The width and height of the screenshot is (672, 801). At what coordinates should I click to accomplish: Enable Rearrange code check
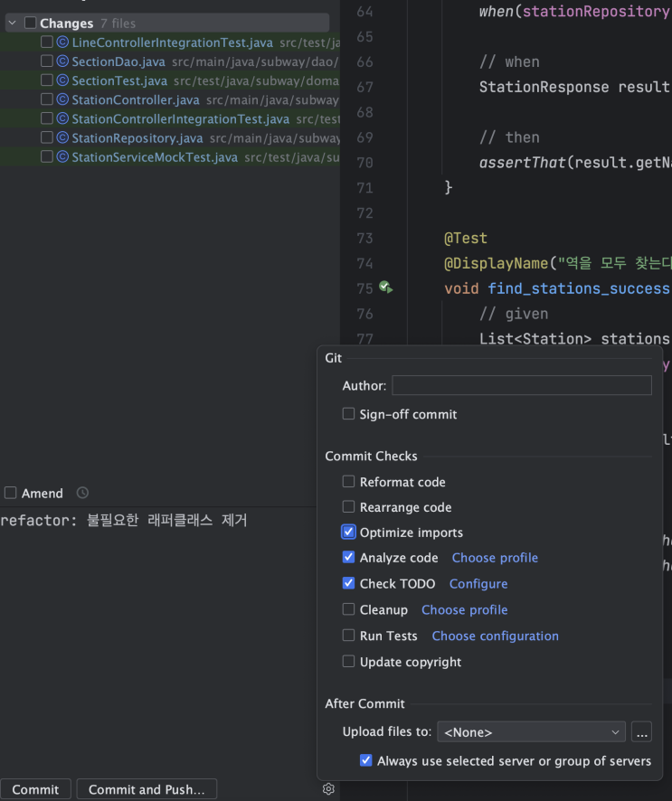point(348,507)
